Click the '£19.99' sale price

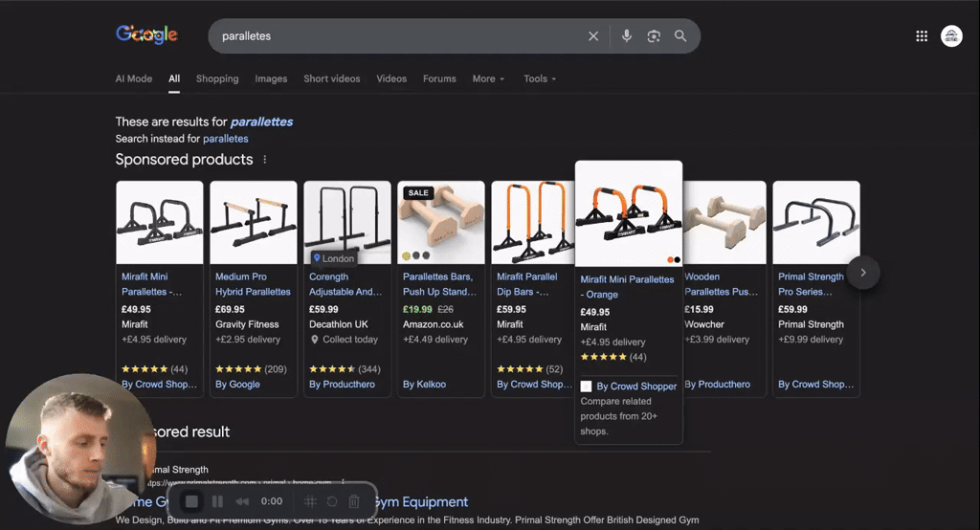click(417, 309)
